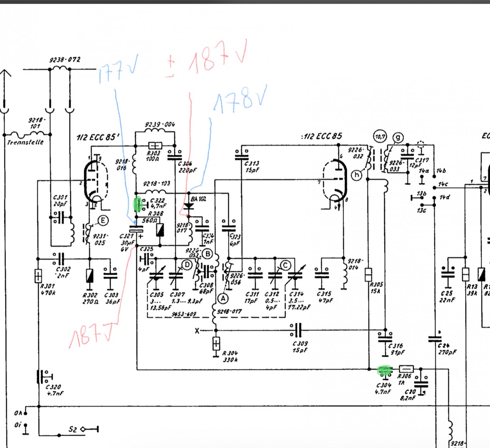Viewport: 490px width, 448px height.
Task: Click capacitor label C309
Action: click(x=300, y=344)
